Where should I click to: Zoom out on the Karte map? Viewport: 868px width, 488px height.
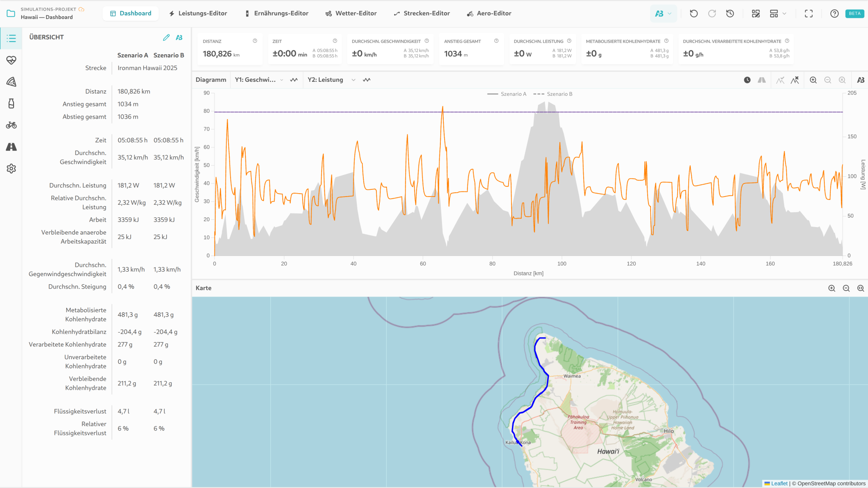click(846, 288)
